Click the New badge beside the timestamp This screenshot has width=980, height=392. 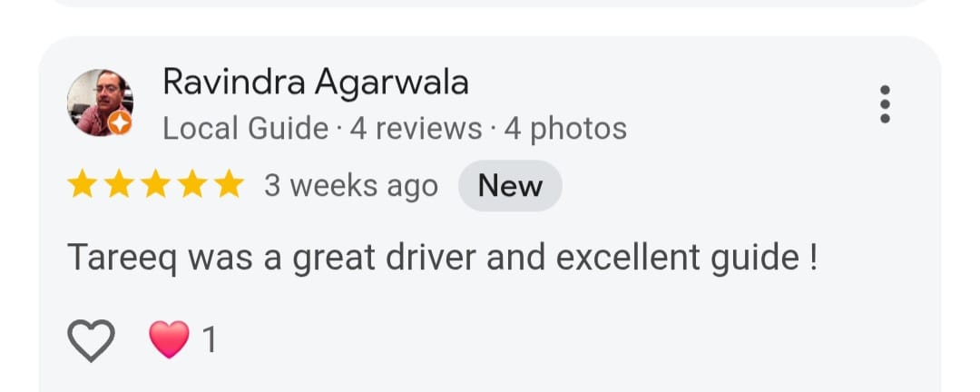[x=510, y=186]
